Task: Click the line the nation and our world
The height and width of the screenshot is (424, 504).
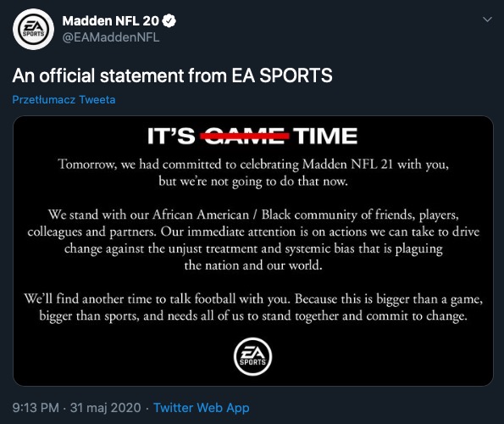Action: click(x=253, y=265)
